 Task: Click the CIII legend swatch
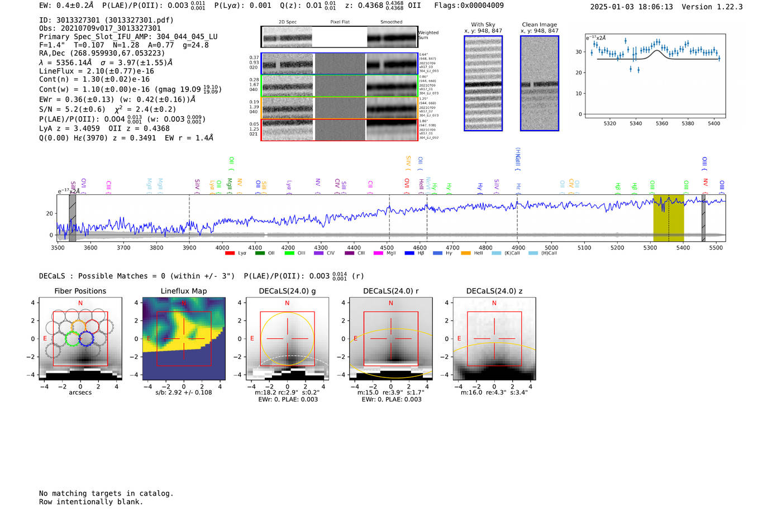pos(350,253)
